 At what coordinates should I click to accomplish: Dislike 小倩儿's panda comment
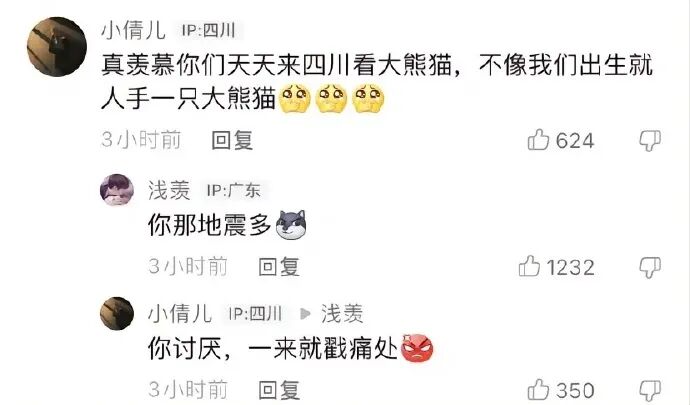tap(650, 141)
